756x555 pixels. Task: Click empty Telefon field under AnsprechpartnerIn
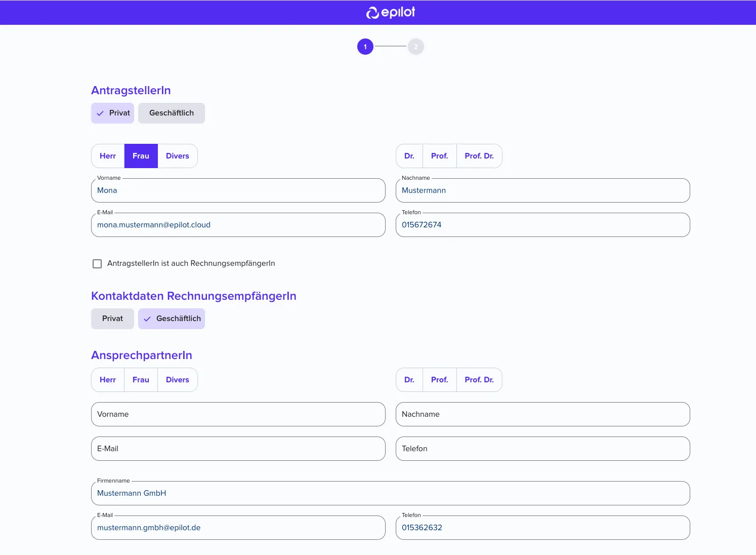543,449
